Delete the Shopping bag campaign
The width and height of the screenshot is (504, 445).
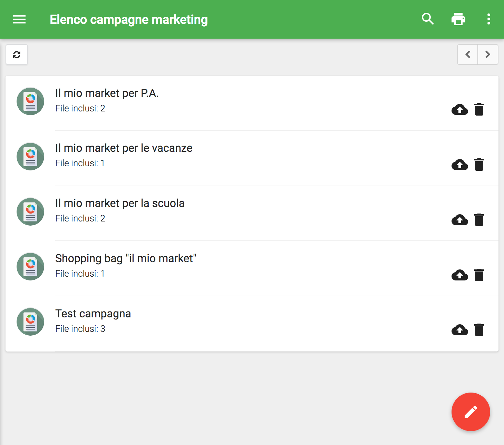[479, 275]
